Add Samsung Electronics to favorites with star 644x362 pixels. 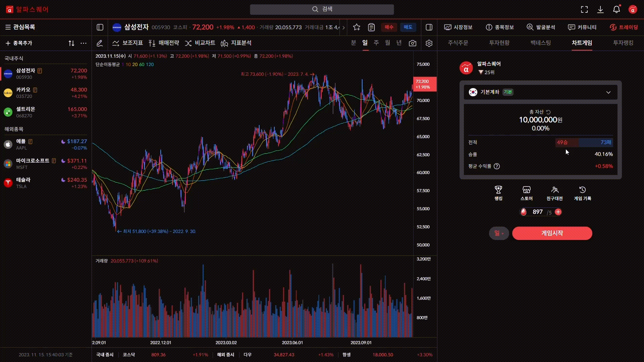click(x=357, y=27)
